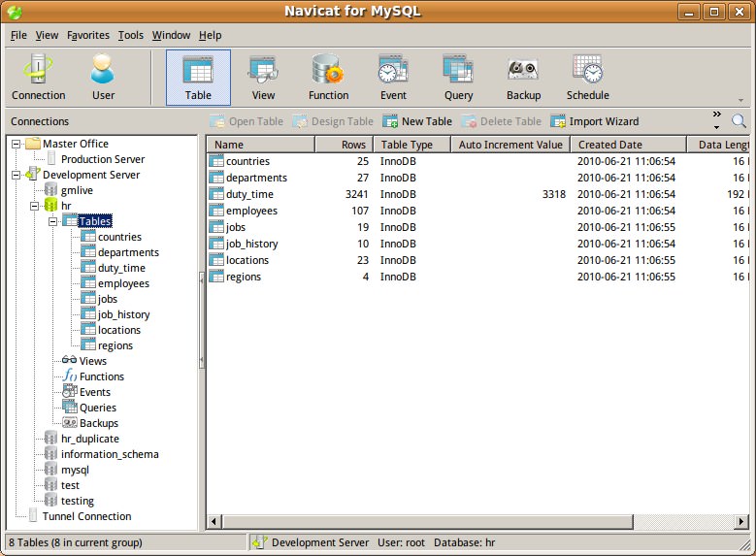Select the Functions icon in tree
Viewport: 756px width, 556px height.
70,376
